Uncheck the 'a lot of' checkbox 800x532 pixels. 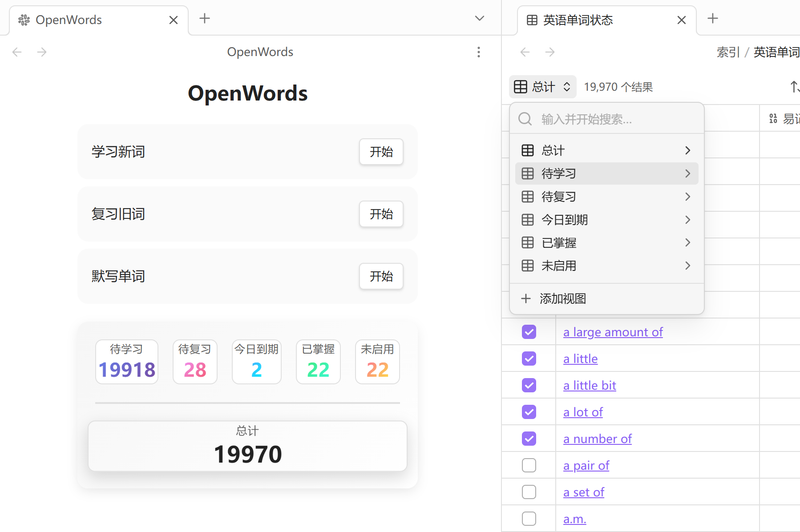529,412
